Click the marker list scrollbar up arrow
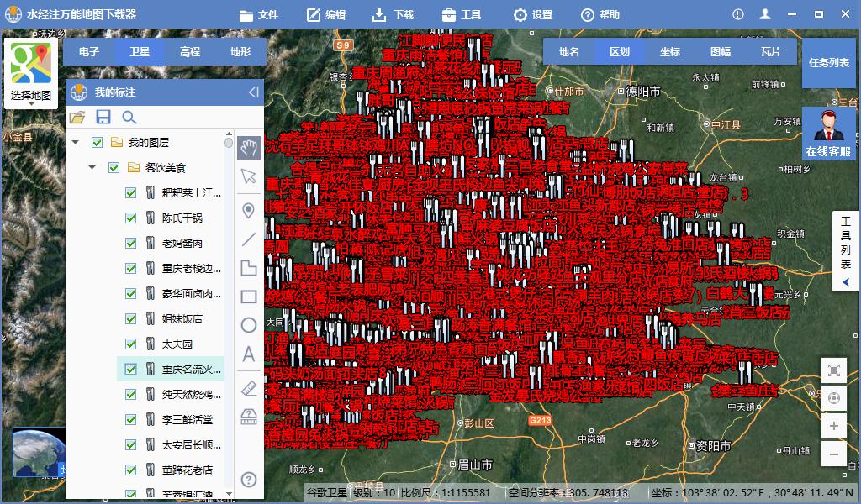Screen dimensions: 861x504 pos(229,134)
